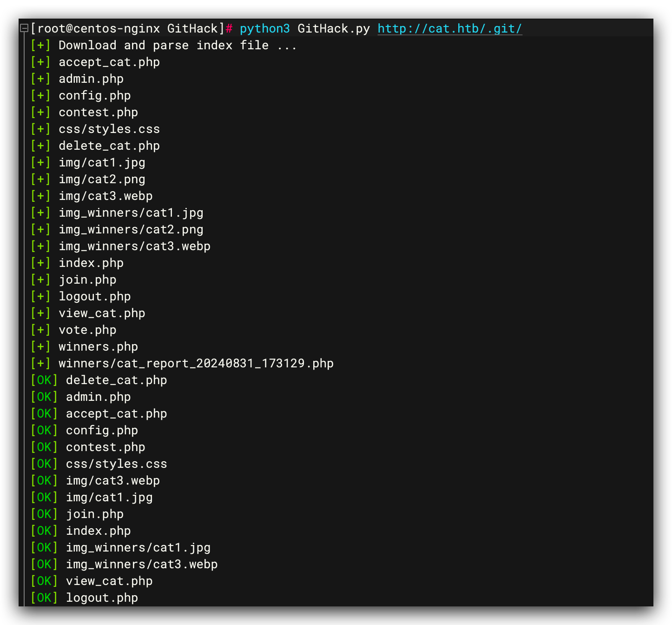Click the [+] marker beside css/styles.css
The height and width of the screenshot is (625, 672).
coord(40,129)
